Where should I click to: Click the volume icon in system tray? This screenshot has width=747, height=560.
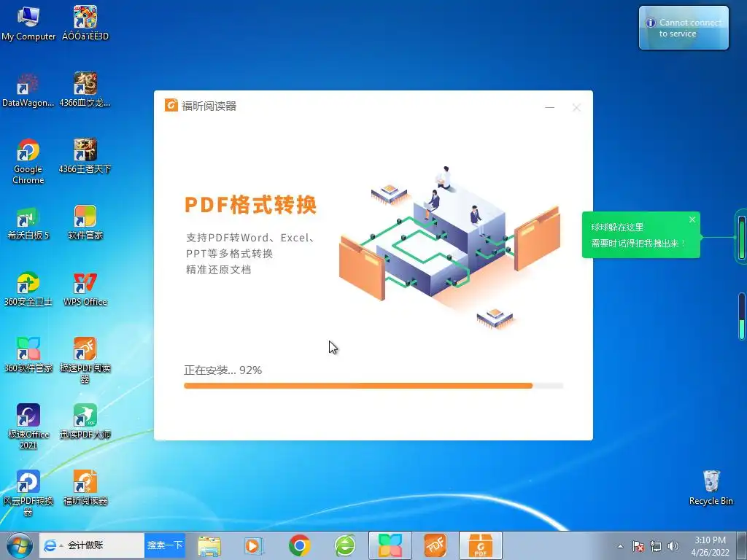click(673, 546)
